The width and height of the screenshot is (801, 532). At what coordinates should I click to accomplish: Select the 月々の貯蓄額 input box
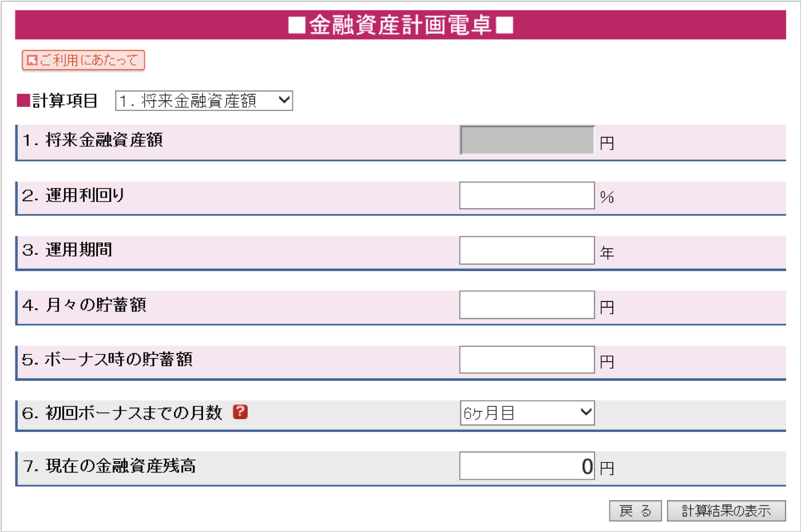pyautogui.click(x=527, y=305)
